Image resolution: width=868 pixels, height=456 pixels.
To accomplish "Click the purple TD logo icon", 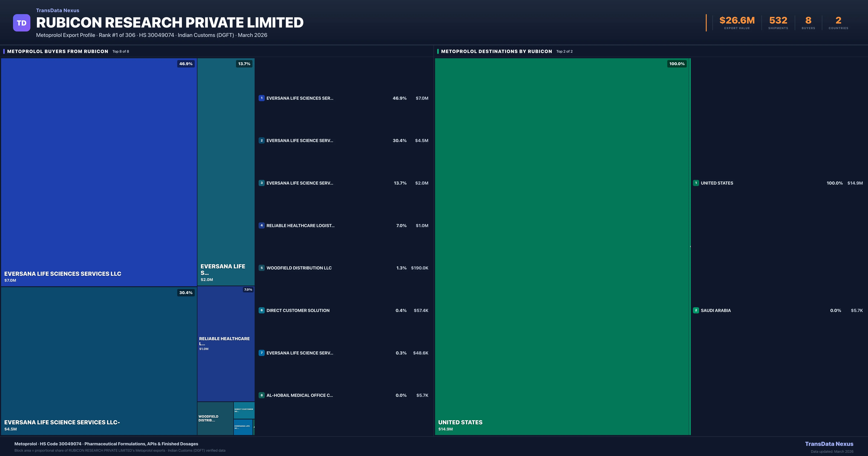I will pos(22,23).
